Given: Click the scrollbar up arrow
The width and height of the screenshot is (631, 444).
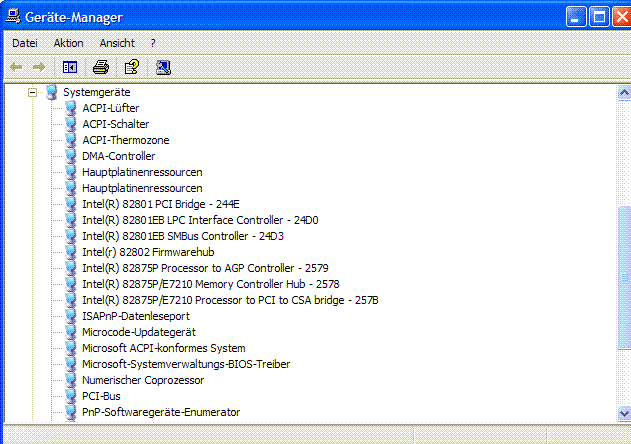Looking at the screenshot, I should pyautogui.click(x=624, y=93).
